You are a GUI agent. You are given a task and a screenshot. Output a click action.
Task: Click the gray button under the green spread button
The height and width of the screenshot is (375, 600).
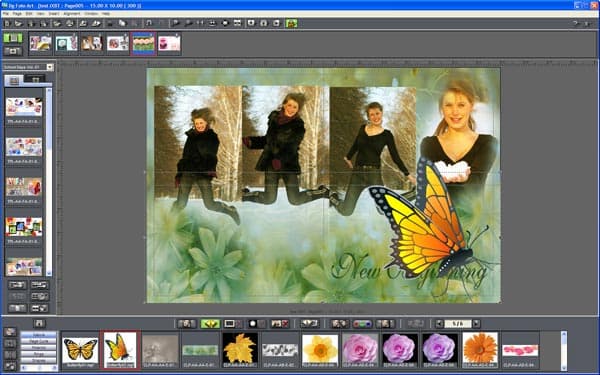click(x=13, y=51)
